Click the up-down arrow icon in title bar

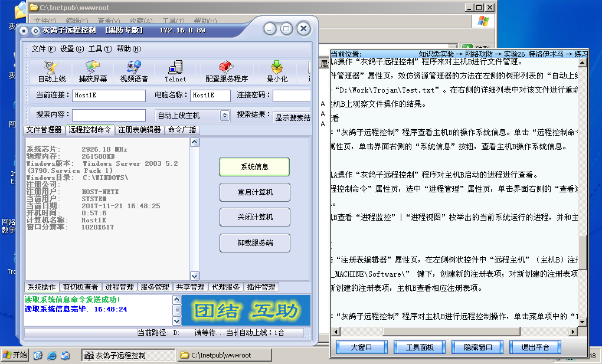click(35, 30)
